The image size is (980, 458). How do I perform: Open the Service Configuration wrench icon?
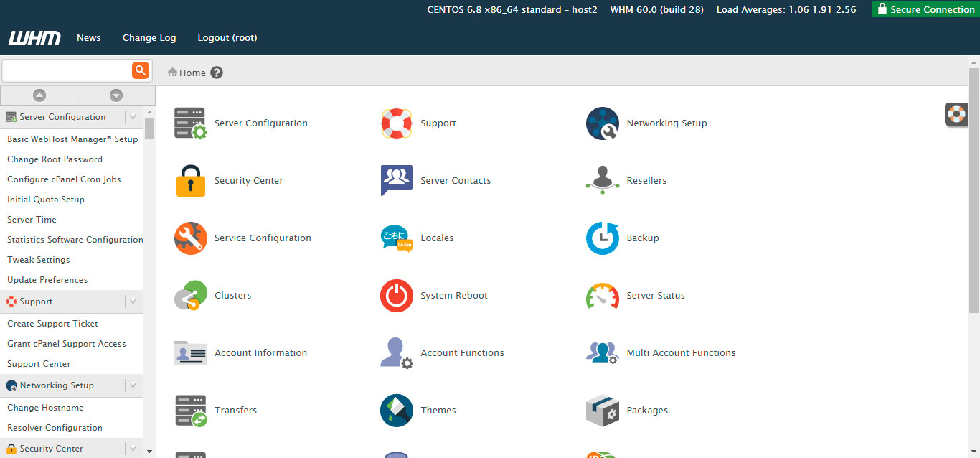[190, 238]
